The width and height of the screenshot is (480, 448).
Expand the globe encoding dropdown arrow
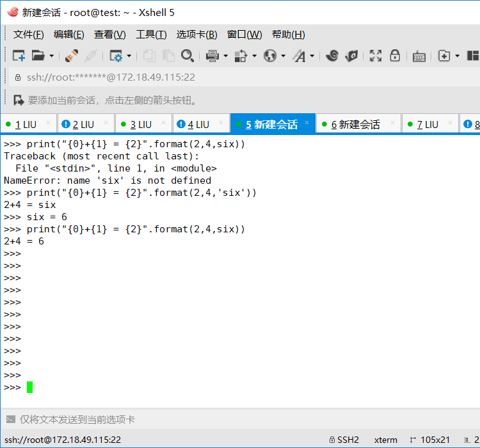tap(283, 56)
